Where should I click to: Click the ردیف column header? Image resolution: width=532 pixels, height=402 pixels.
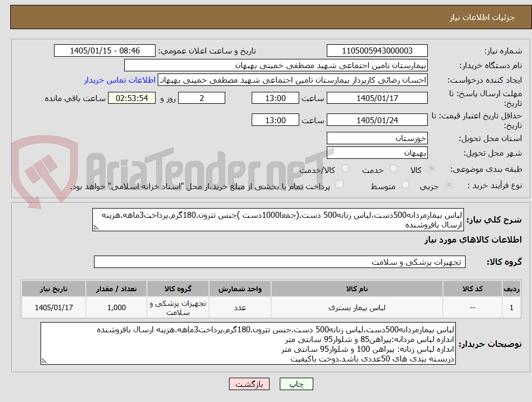(511, 289)
